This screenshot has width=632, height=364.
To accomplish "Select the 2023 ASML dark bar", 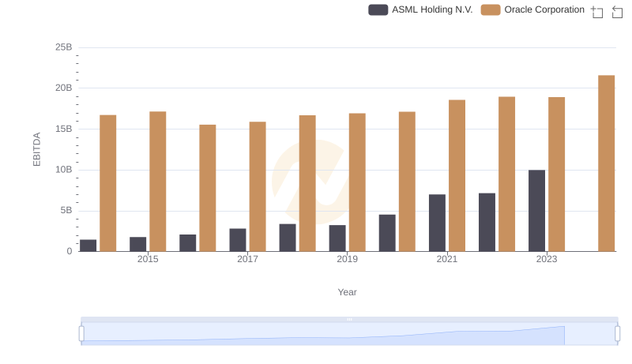I will click(x=536, y=211).
